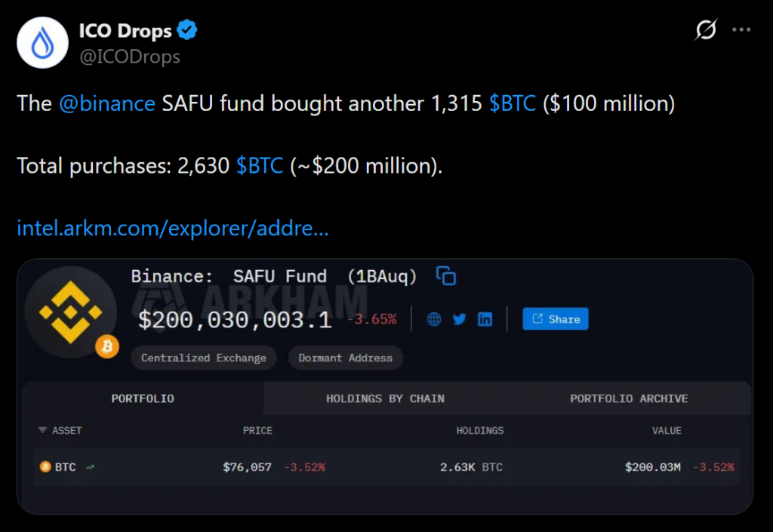This screenshot has width=773, height=532.
Task: Click the first $BTC cashtag link
Action: (x=513, y=103)
